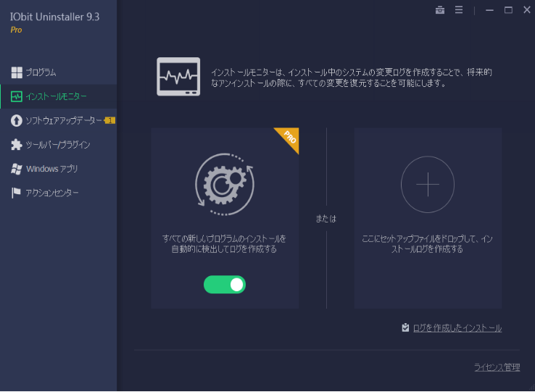Minimize the IObit Uninstaller window
The image size is (535, 392).
point(489,10)
